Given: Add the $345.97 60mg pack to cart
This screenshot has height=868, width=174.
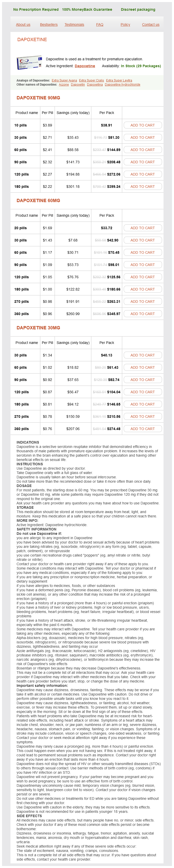Looking at the screenshot, I should (x=142, y=314).
